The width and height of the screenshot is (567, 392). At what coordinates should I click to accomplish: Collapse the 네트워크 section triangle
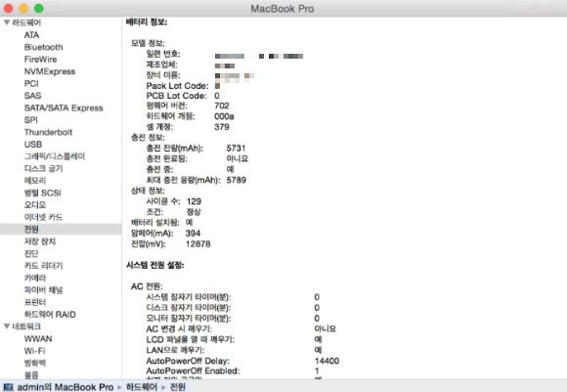(7, 327)
